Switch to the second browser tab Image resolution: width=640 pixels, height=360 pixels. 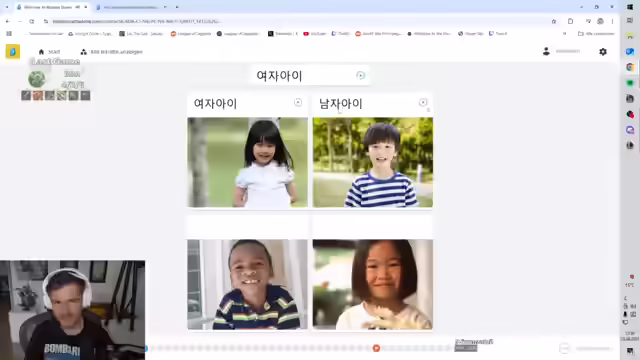tap(131, 7)
